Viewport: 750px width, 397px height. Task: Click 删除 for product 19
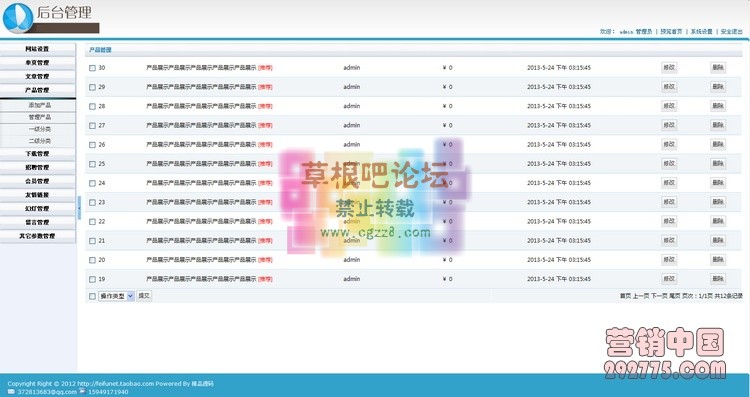(x=718, y=279)
